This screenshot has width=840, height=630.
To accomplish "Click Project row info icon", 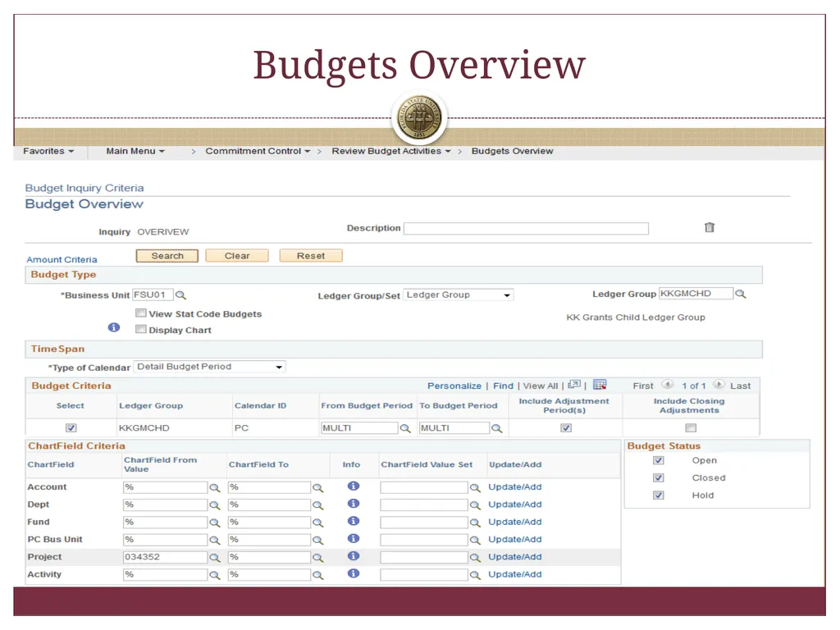I will (x=353, y=556).
